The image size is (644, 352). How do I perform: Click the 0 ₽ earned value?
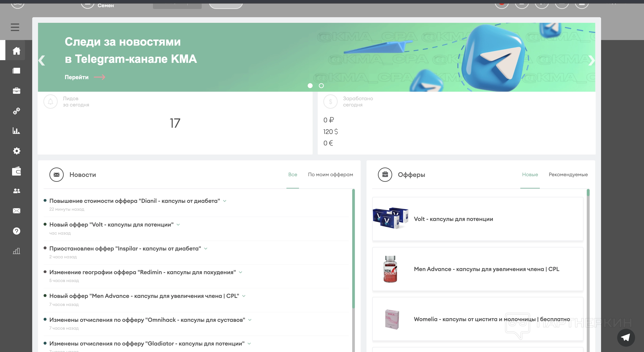coord(328,120)
